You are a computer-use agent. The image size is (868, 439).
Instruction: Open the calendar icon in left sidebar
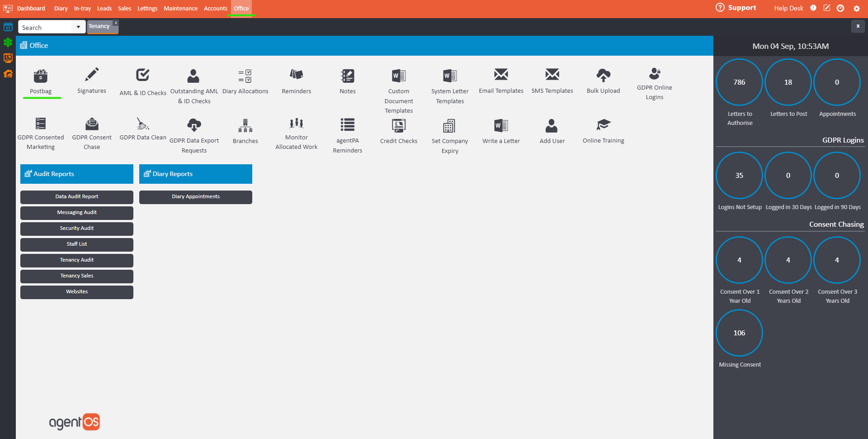[8, 27]
